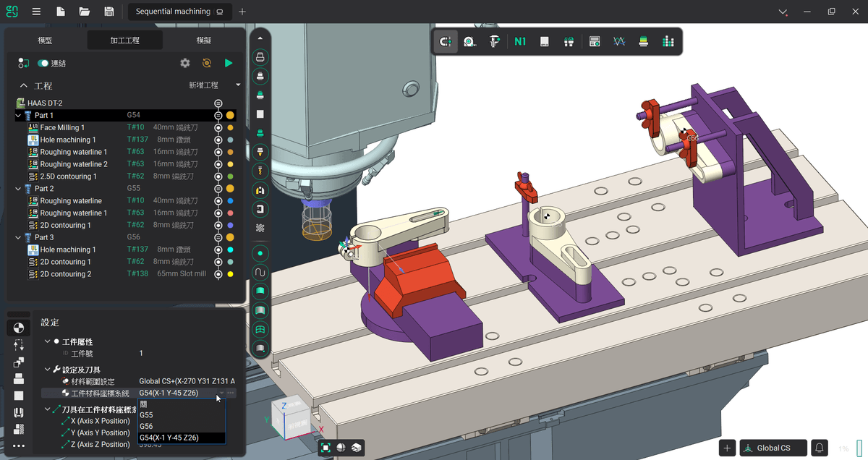The height and width of the screenshot is (460, 868).
Task: Switch to the 模擬 tab
Action: (204, 41)
